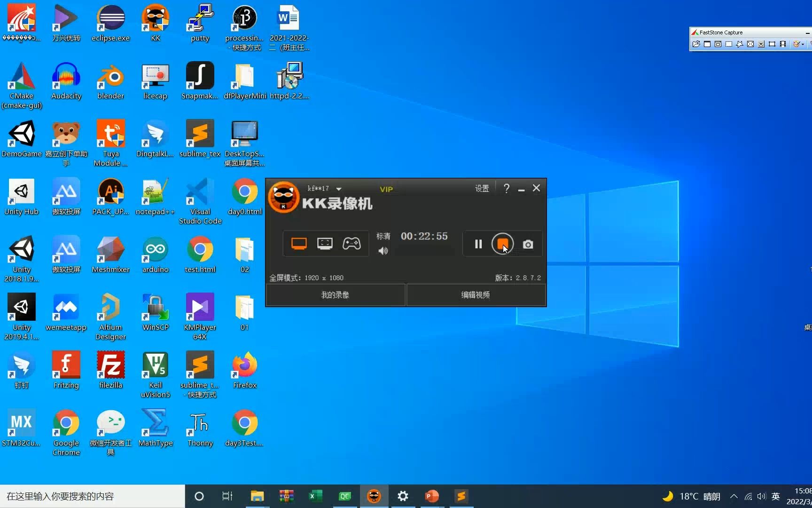Select the Visual Studio Code desktop icon
The width and height of the screenshot is (812, 508).
click(200, 201)
